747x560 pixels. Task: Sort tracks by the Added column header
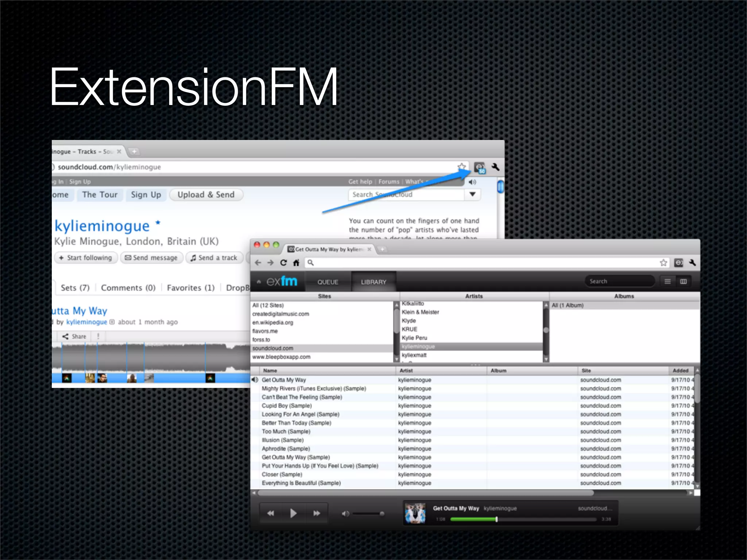click(682, 370)
